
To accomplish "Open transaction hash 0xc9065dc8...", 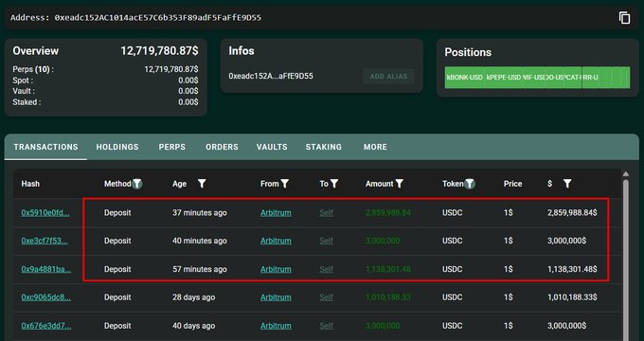I will click(46, 297).
